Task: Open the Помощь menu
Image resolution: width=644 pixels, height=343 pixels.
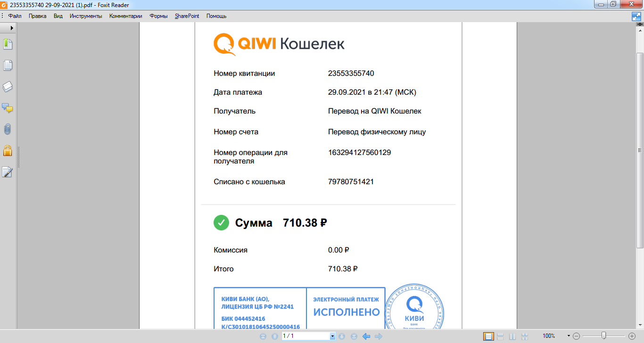Action: coord(216,16)
